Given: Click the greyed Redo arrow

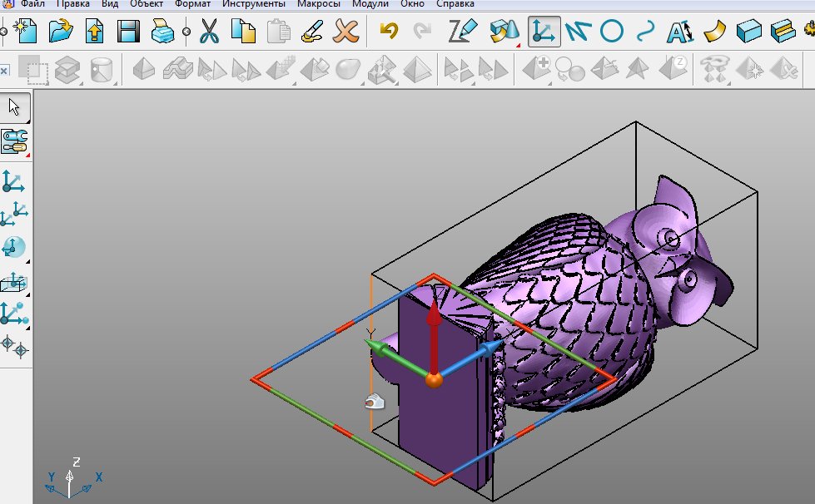Looking at the screenshot, I should [x=422, y=31].
